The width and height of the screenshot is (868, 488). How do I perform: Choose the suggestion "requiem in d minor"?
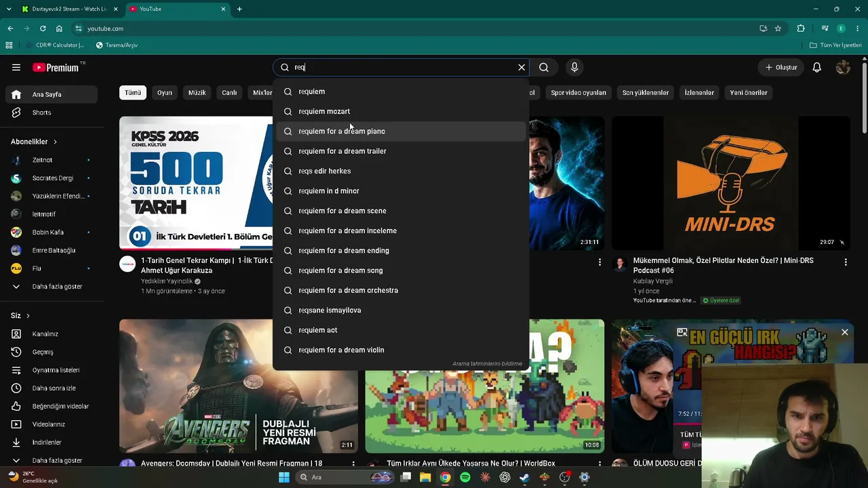[x=401, y=191]
